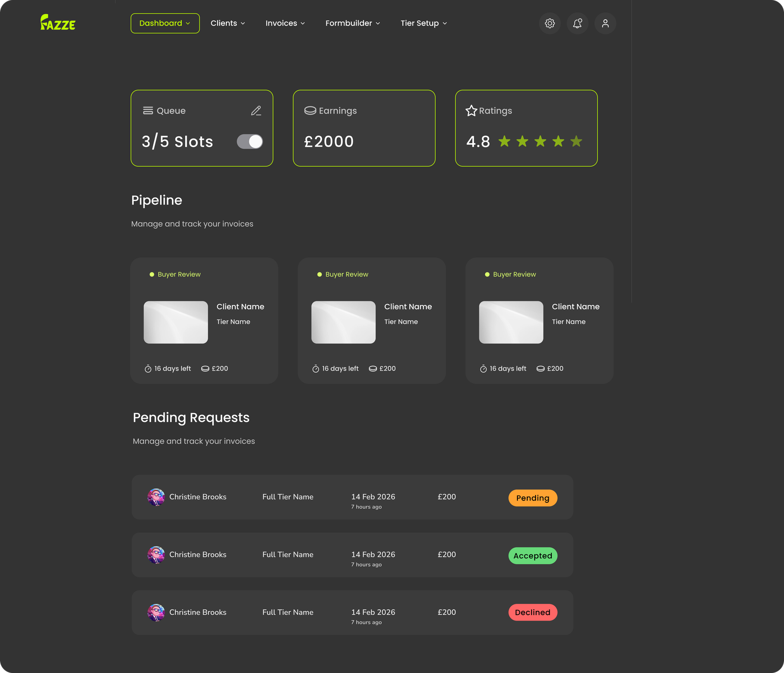Viewport: 784px width, 673px height.
Task: Select the Dashboard navigation item
Action: (x=165, y=23)
